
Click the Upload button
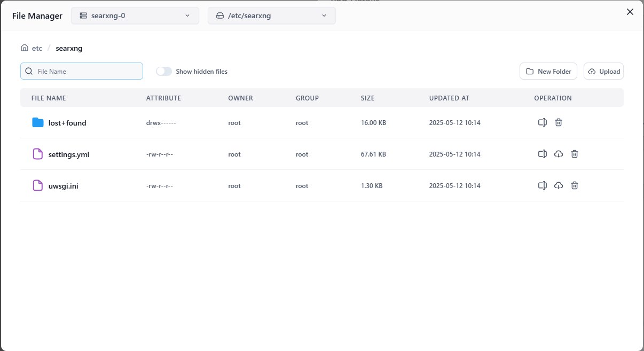click(603, 71)
